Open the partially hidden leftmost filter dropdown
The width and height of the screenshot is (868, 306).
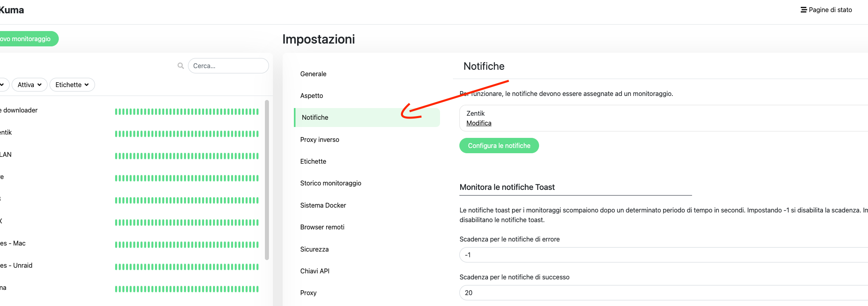tap(2, 85)
